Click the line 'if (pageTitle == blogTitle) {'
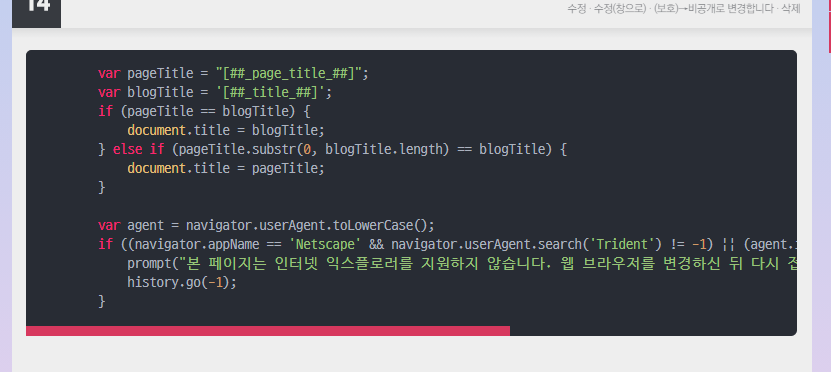Image resolution: width=831 pixels, height=372 pixels. (x=204, y=111)
